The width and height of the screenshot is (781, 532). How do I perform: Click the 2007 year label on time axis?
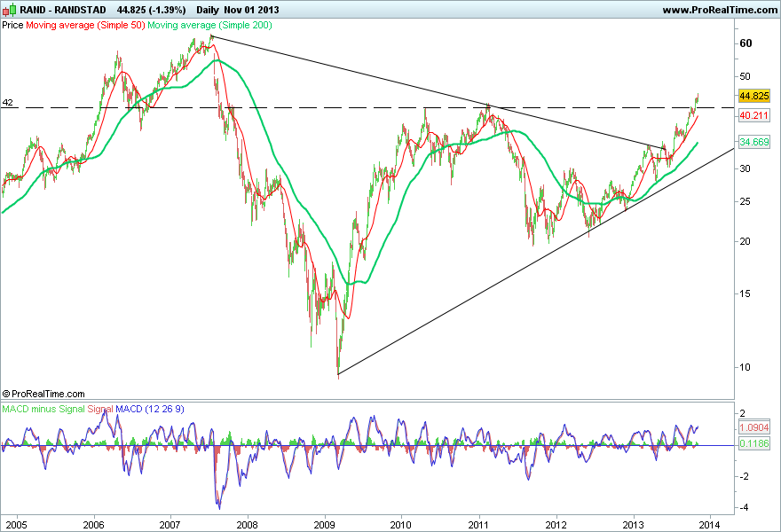pyautogui.click(x=170, y=525)
